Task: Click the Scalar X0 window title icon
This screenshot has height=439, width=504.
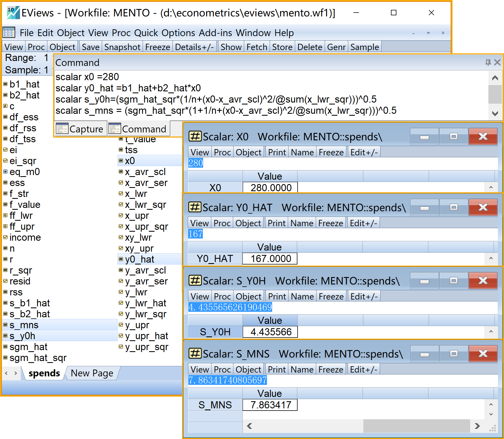Action: pyautogui.click(x=195, y=136)
